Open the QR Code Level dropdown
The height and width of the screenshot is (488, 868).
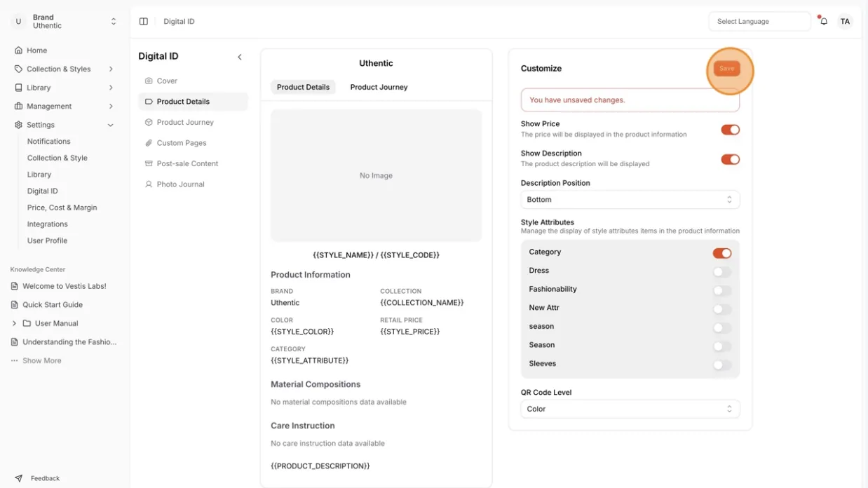[x=630, y=409]
